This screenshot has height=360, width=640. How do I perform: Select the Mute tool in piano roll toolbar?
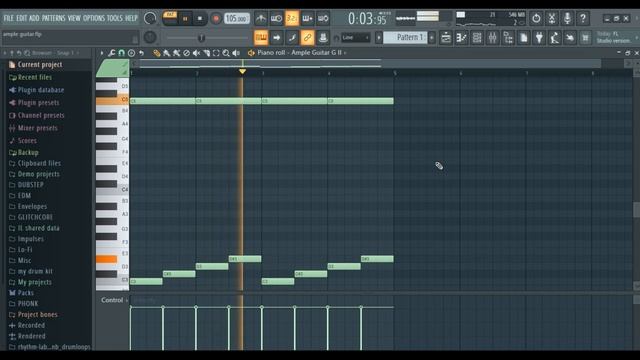196,53
